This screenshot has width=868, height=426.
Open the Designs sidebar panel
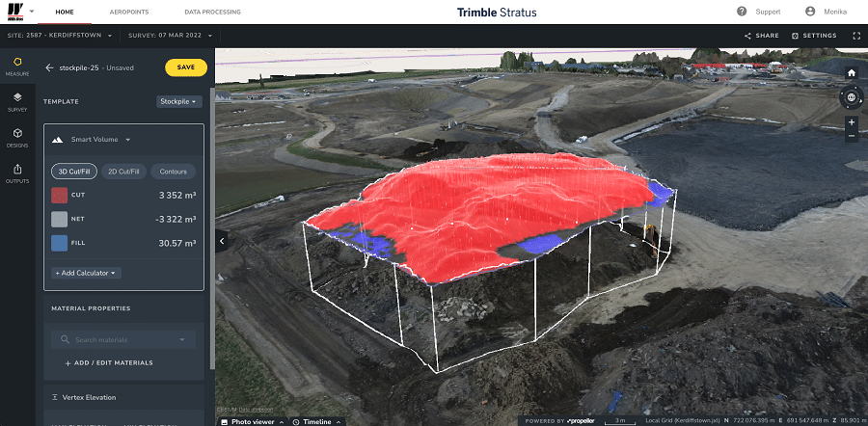point(17,137)
